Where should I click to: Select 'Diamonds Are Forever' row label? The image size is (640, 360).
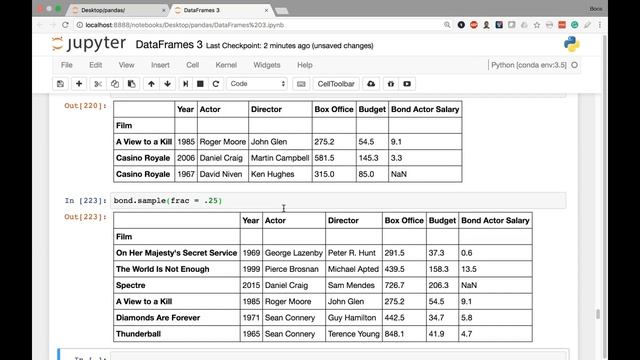[x=158, y=318]
